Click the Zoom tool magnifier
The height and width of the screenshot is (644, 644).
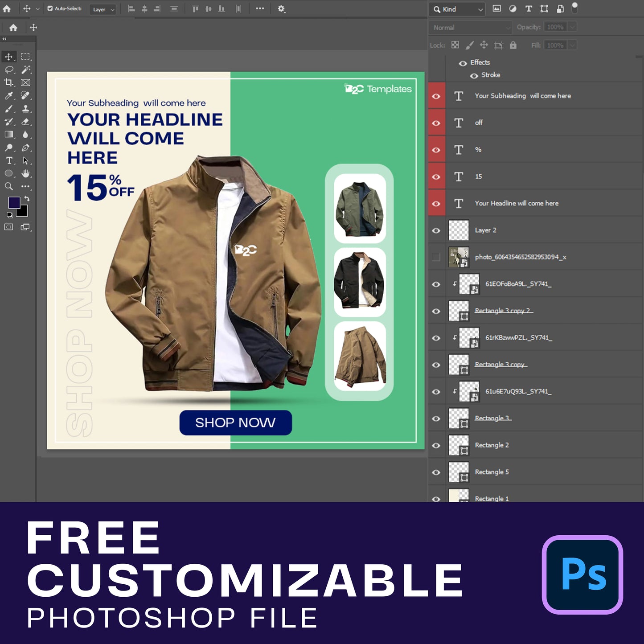click(x=8, y=186)
